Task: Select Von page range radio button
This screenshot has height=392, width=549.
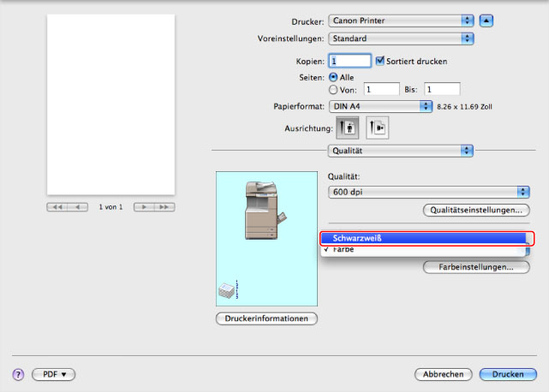Action: 333,88
